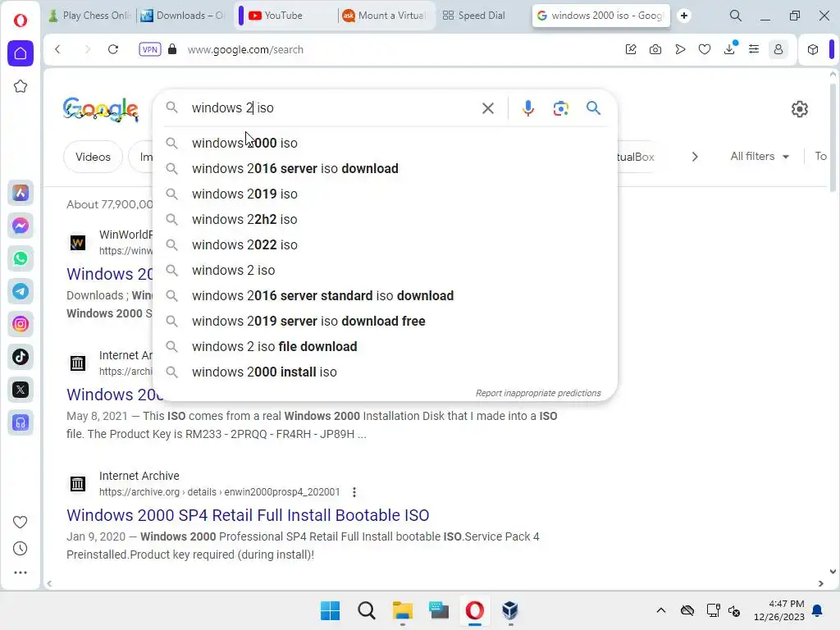Show more filter chips with right arrow
Image resolution: width=840 pixels, height=630 pixels.
(695, 157)
